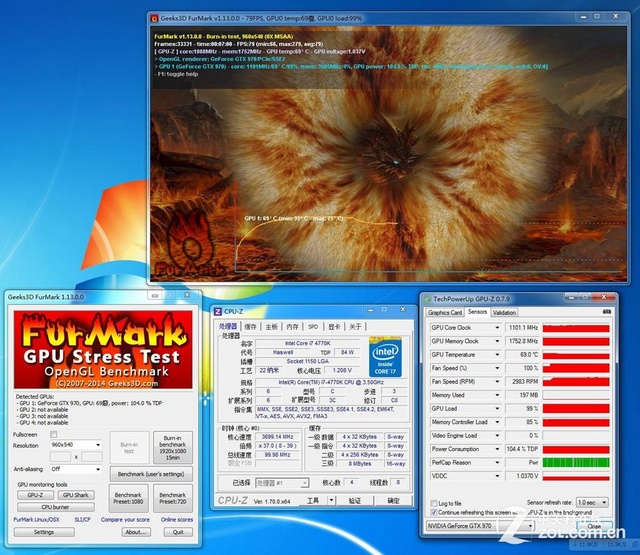Follow the SLI/CF link
Image resolution: width=640 pixels, height=555 pixels.
(x=82, y=520)
